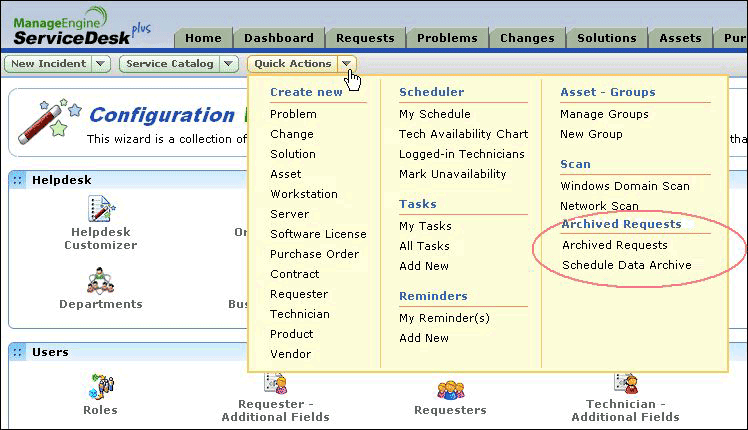Create new Purchase Order from menu
Screen dimensions: 748x430
(314, 254)
